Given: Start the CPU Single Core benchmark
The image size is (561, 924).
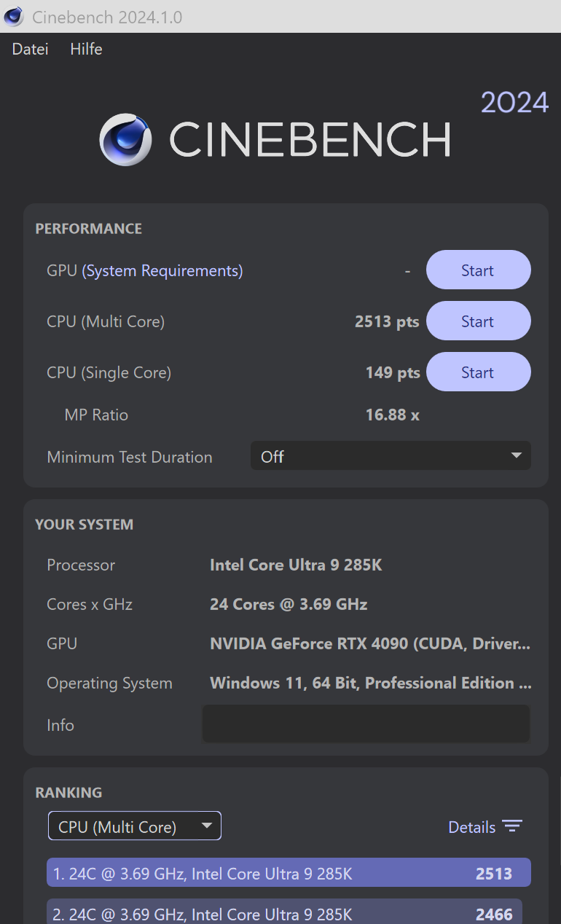Looking at the screenshot, I should pyautogui.click(x=478, y=372).
